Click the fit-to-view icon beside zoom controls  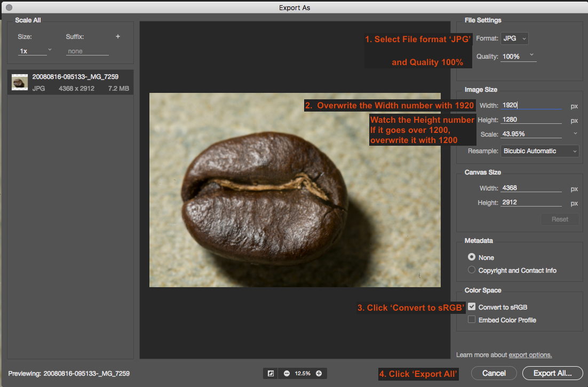pos(271,374)
